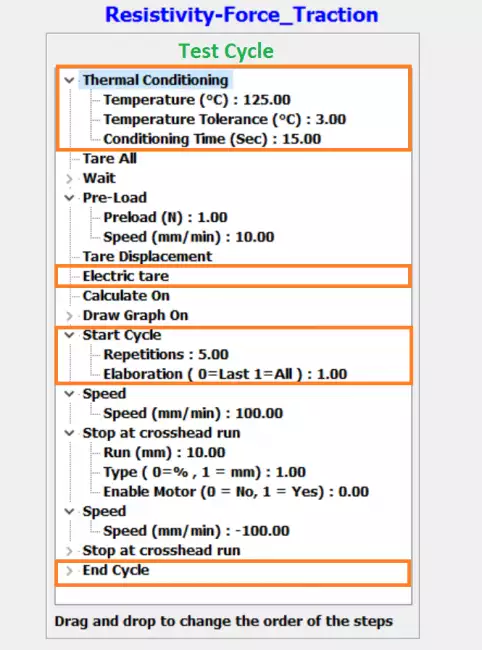Collapse the Start Cycle step
This screenshot has height=650, width=482.
tap(69, 335)
